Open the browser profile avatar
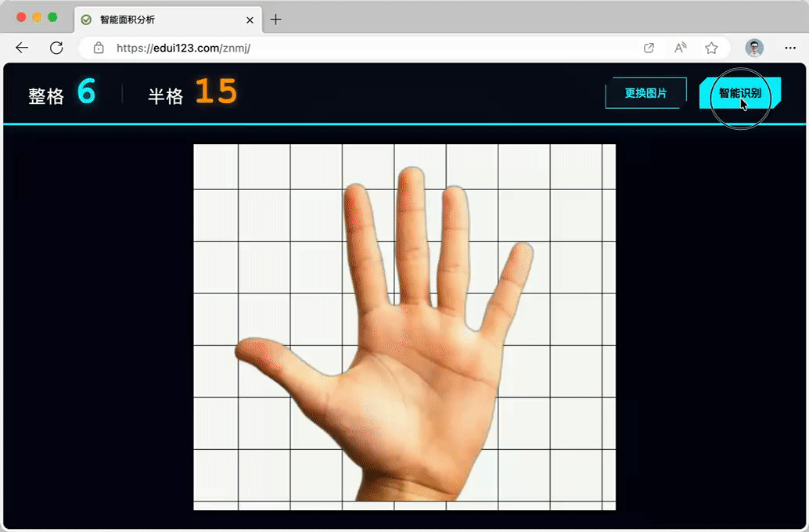Viewport: 809px width, 532px height. [x=753, y=47]
